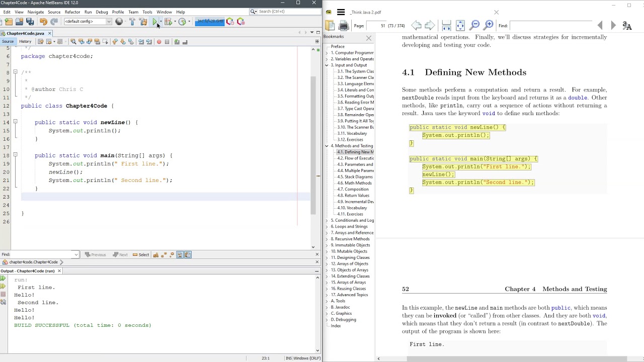Viewport: 644px width, 362px height.
Task: Click the Previous button in find bar
Action: (x=95, y=255)
